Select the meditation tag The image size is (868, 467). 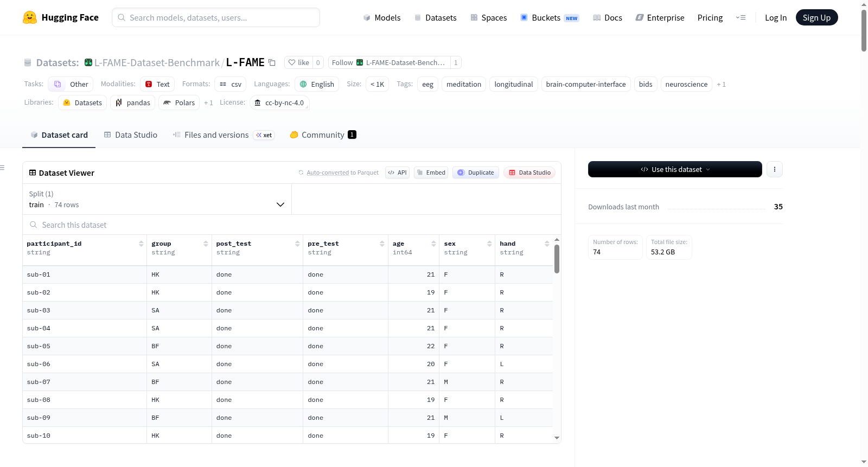[464, 84]
